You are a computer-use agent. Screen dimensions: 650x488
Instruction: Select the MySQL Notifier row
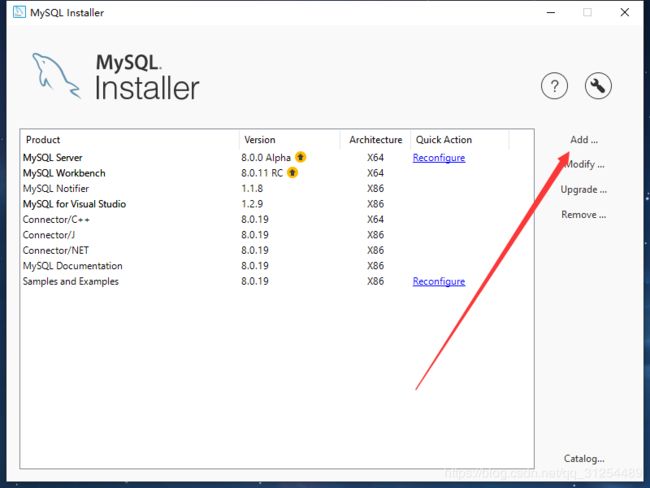276,188
